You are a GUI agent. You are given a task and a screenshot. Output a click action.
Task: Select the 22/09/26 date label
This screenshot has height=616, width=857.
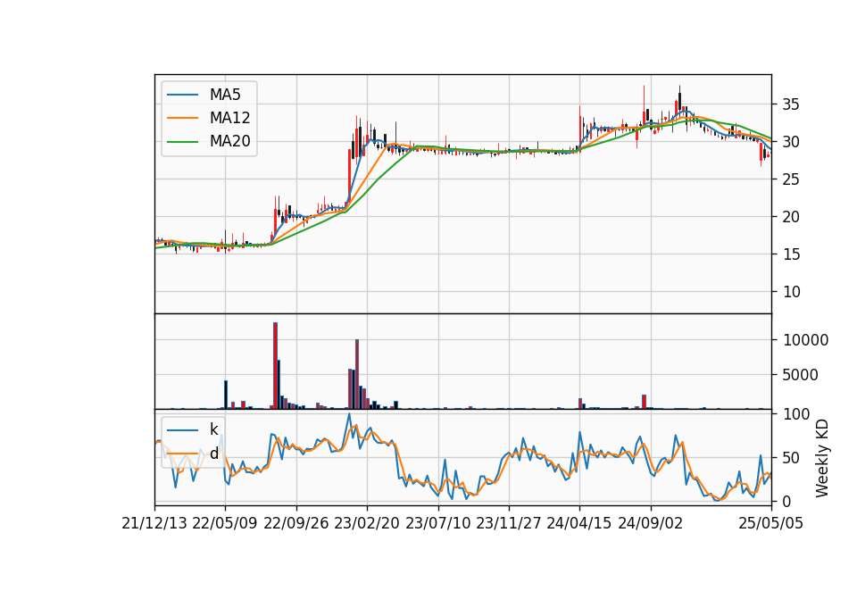point(296,523)
